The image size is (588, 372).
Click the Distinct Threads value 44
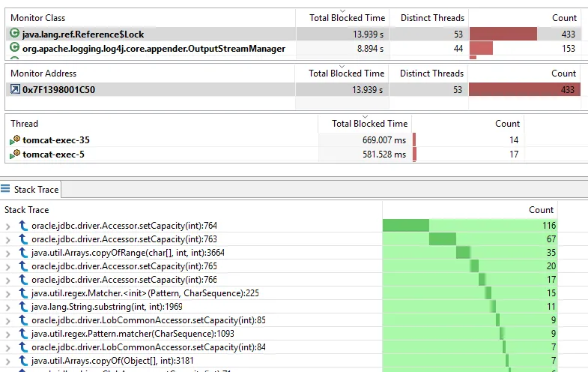coord(458,49)
